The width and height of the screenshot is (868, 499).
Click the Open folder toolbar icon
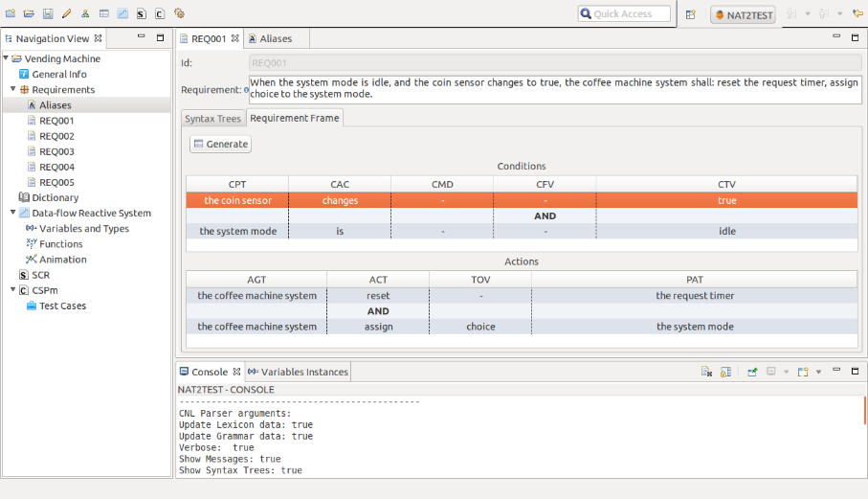tap(29, 13)
